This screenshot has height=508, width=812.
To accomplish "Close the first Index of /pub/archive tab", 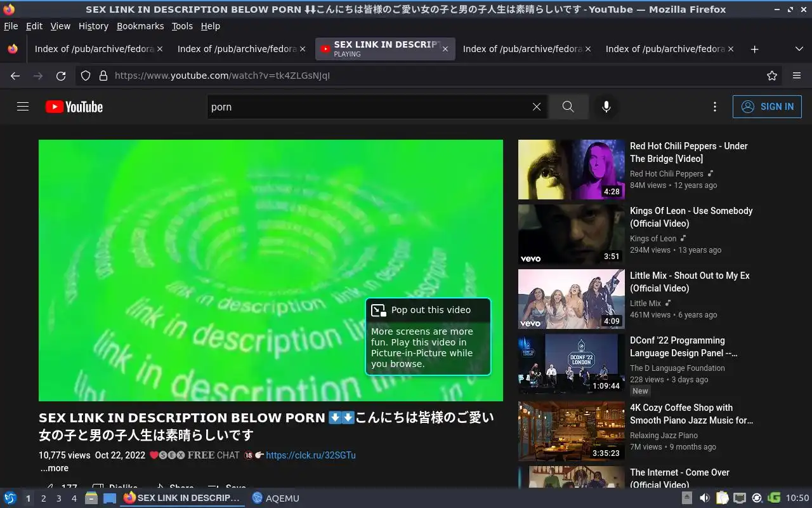I will (160, 49).
